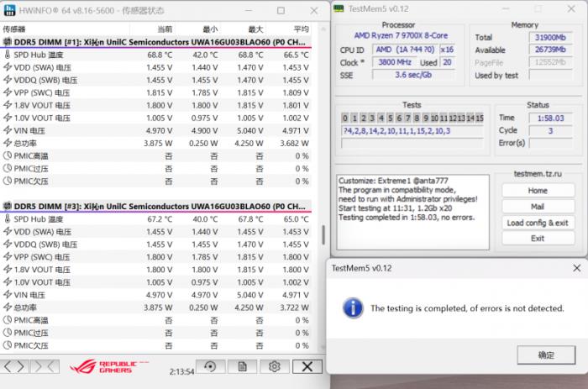Viewport: 588px width, 389px height.
Task: Click the Time 1:58.03 status field
Action: point(550,118)
